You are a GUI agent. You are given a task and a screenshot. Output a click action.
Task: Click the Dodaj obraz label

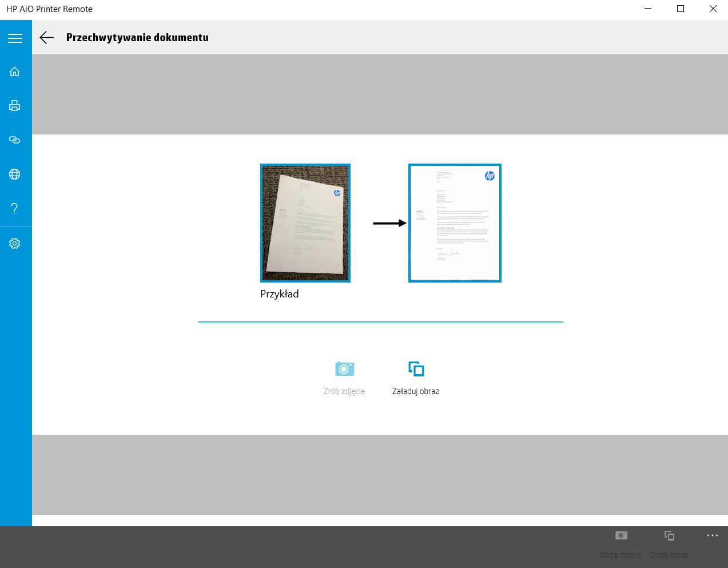tap(669, 555)
